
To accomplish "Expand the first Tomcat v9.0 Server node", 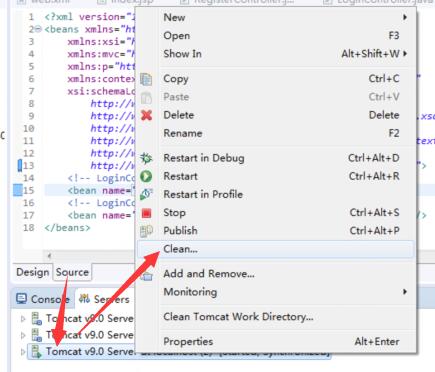I will tap(23, 319).
